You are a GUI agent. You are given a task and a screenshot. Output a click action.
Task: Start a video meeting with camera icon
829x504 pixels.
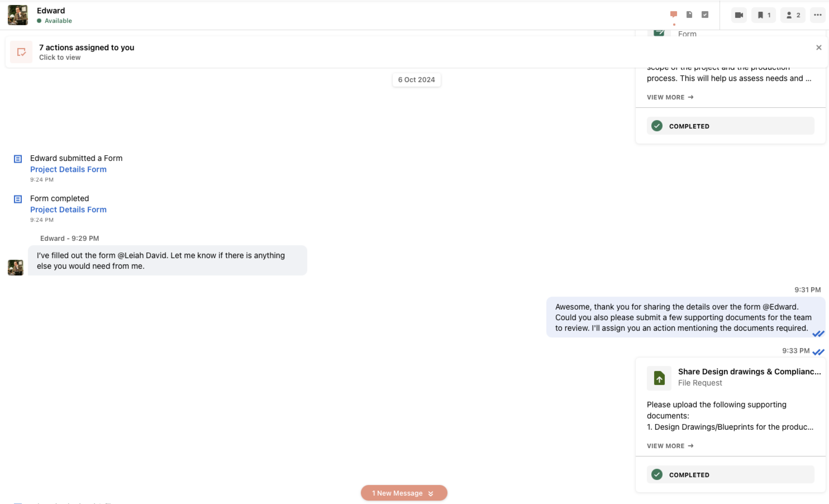(739, 15)
